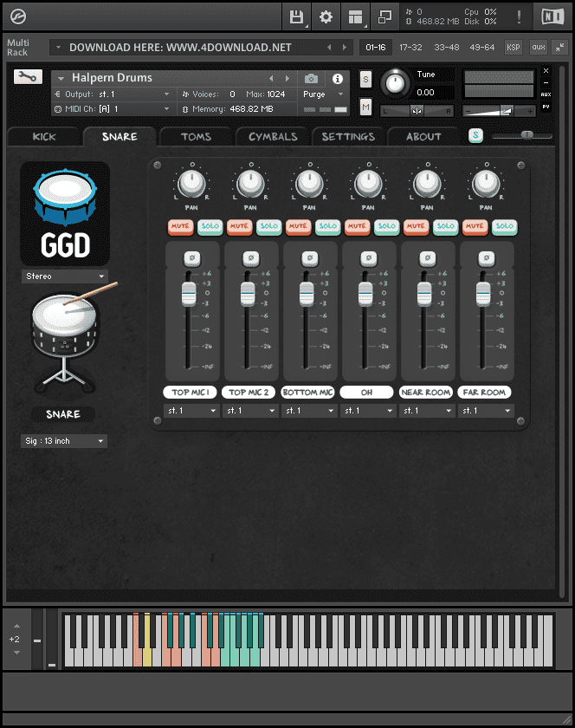Switch to the TOMS tab
575x728 pixels.
[196, 137]
